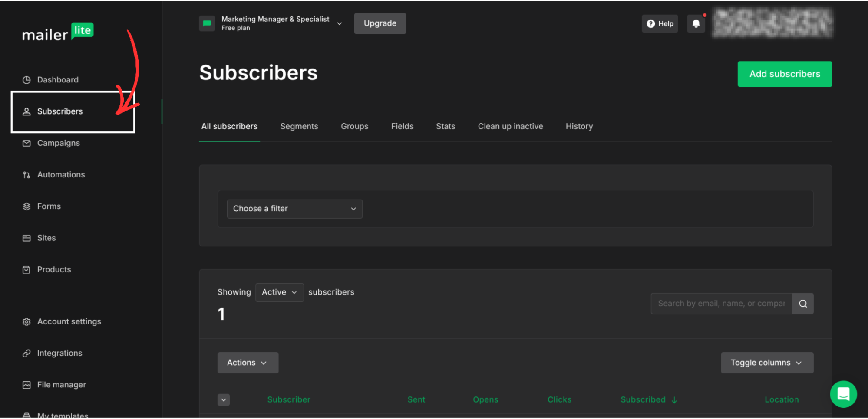
Task: Go to Forms in the sidebar
Action: coord(49,206)
